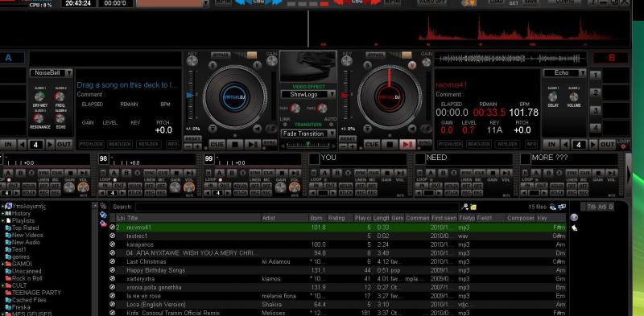Screen dimensions: 644x316
Task: Toggle PITCHLOCK on deck A
Action: tap(90, 145)
